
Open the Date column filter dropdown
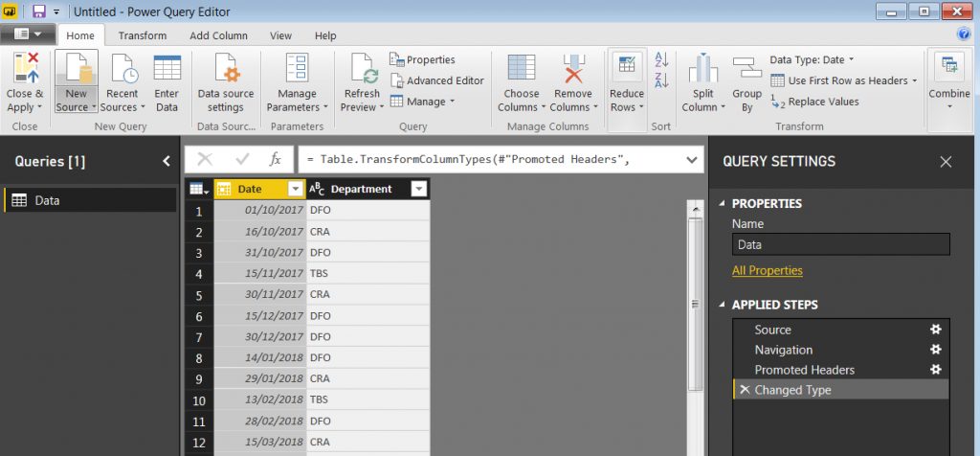(x=295, y=190)
